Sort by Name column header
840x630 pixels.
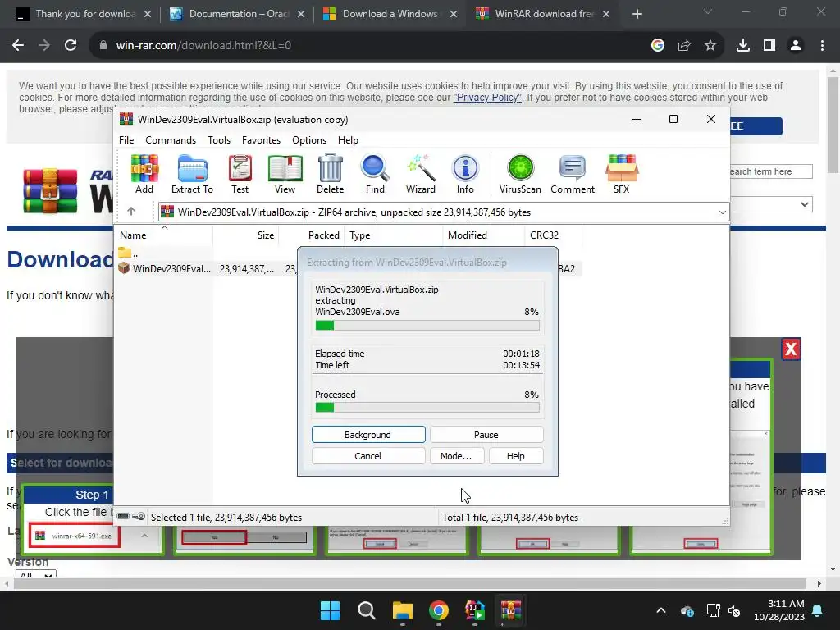pos(163,235)
